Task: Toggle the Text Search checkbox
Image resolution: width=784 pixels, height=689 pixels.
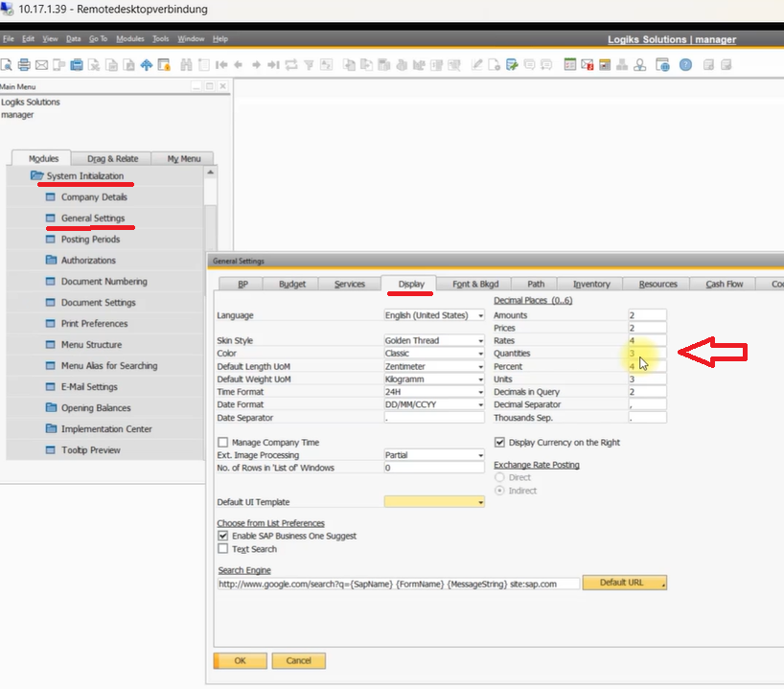Action: pos(223,549)
